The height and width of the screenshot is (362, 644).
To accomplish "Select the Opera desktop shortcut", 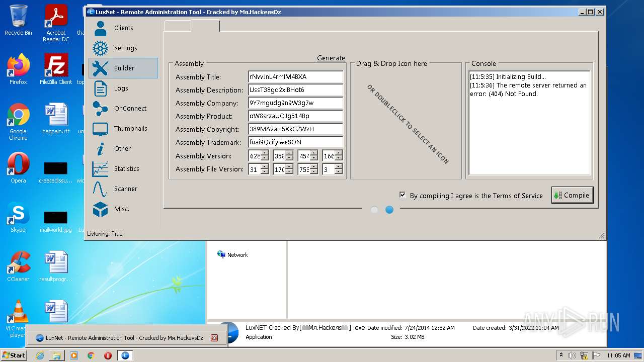I will (18, 168).
